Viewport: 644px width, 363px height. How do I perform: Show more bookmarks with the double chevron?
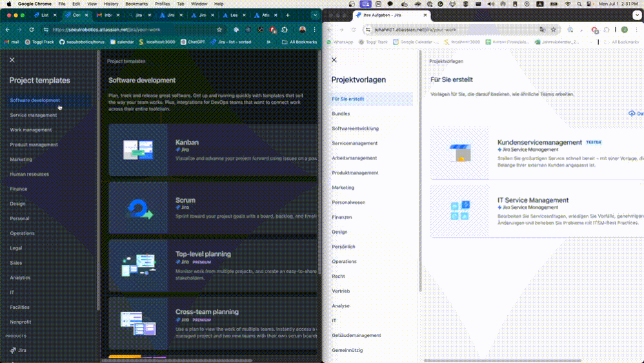click(268, 42)
